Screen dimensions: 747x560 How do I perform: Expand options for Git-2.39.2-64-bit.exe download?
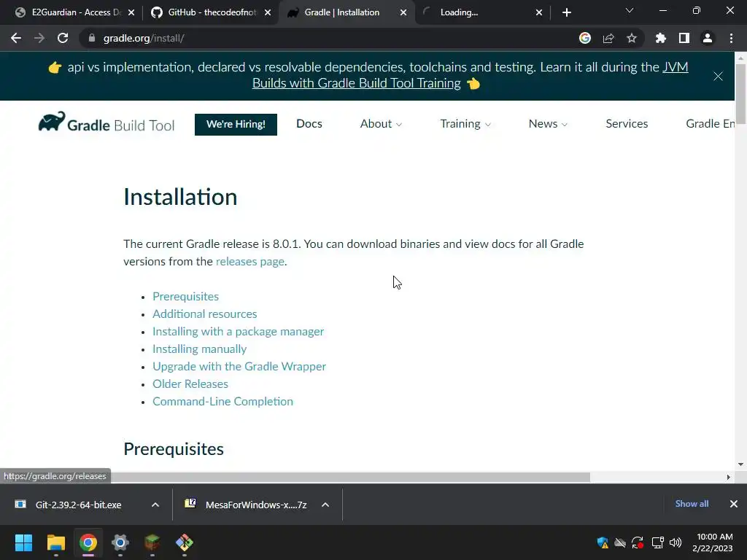click(x=155, y=505)
